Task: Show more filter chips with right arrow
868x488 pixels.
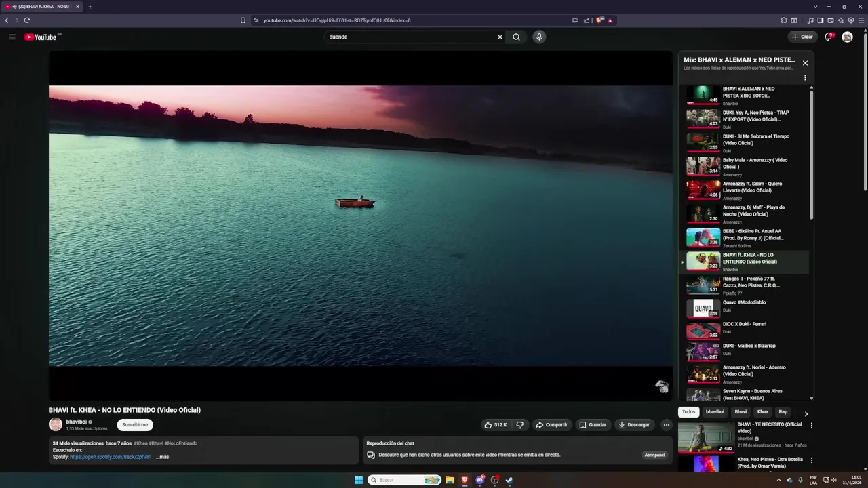Action: [x=806, y=413]
